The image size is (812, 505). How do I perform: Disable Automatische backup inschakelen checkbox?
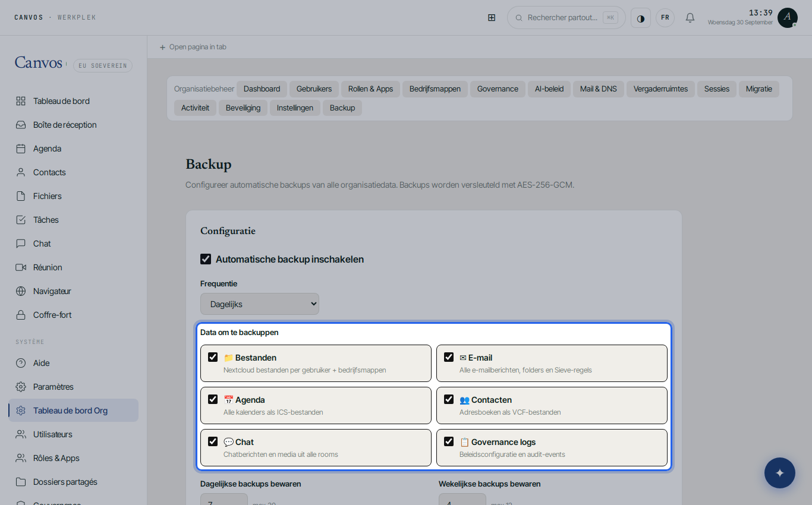coord(206,259)
